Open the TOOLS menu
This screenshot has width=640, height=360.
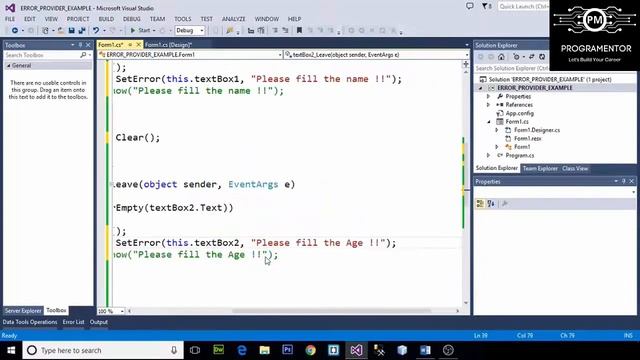pyautogui.click(x=182, y=19)
